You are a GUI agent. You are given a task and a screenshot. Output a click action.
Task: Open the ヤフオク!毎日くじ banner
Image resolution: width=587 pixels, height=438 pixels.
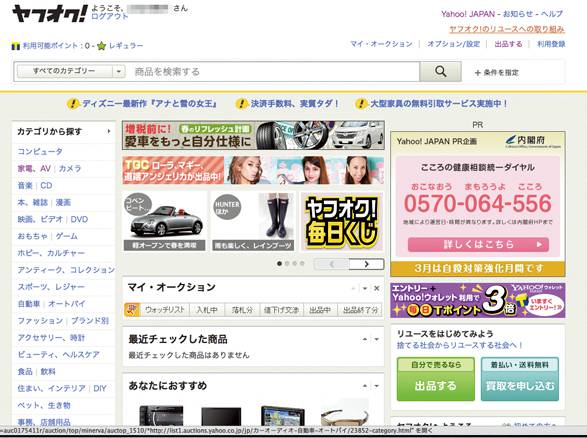342,221
